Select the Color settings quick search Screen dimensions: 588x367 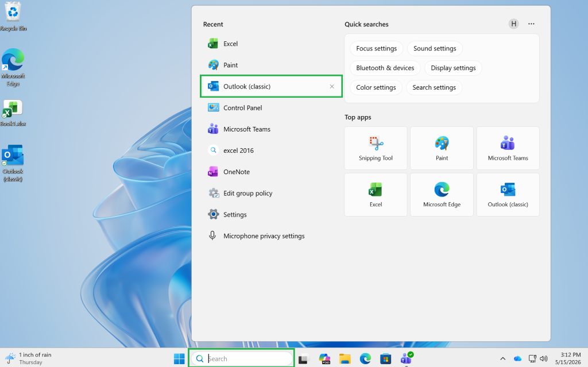376,87
